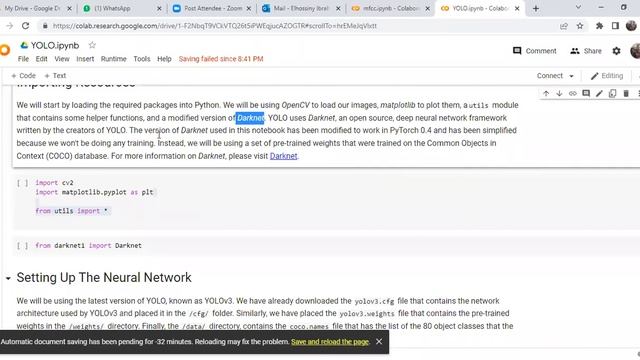Image resolution: width=640 pixels, height=360 pixels.
Task: Share the notebook
Action: point(586,51)
